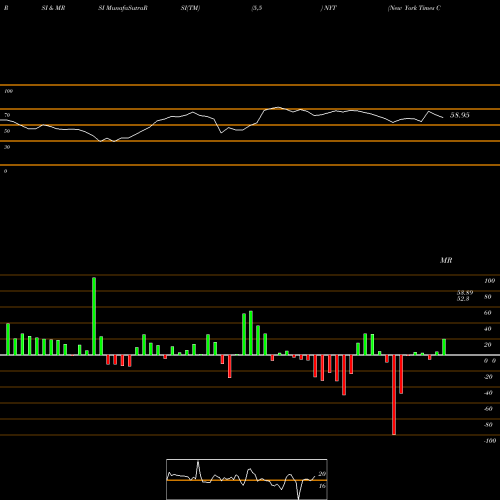Click the RSI axis label 0 on left
Viewport: 500px width, 500px height.
click(x=5, y=171)
